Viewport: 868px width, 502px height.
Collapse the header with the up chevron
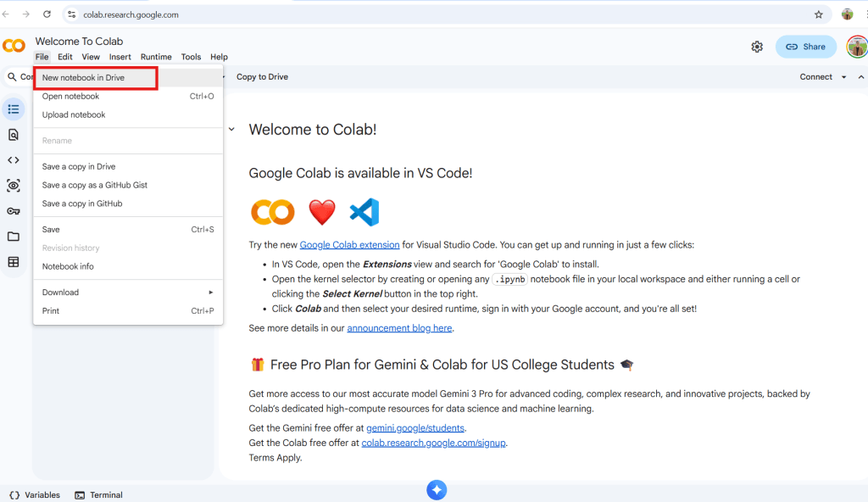(x=861, y=77)
